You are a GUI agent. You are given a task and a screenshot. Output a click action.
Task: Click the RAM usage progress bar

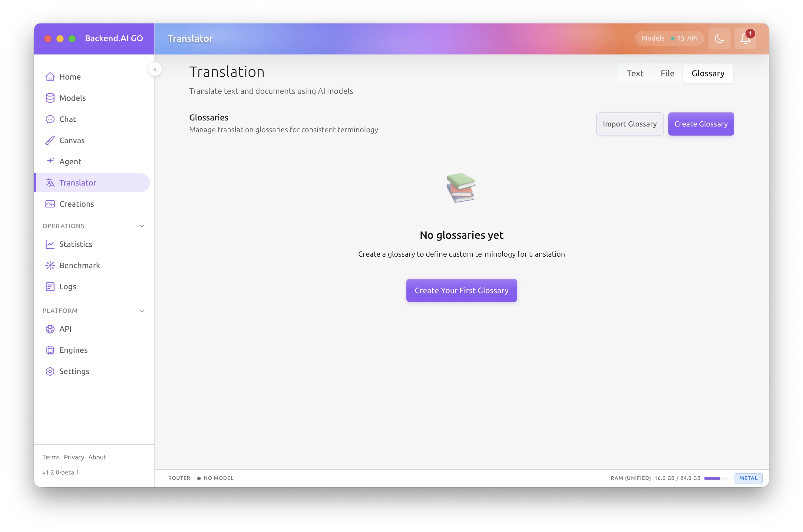pyautogui.click(x=715, y=478)
